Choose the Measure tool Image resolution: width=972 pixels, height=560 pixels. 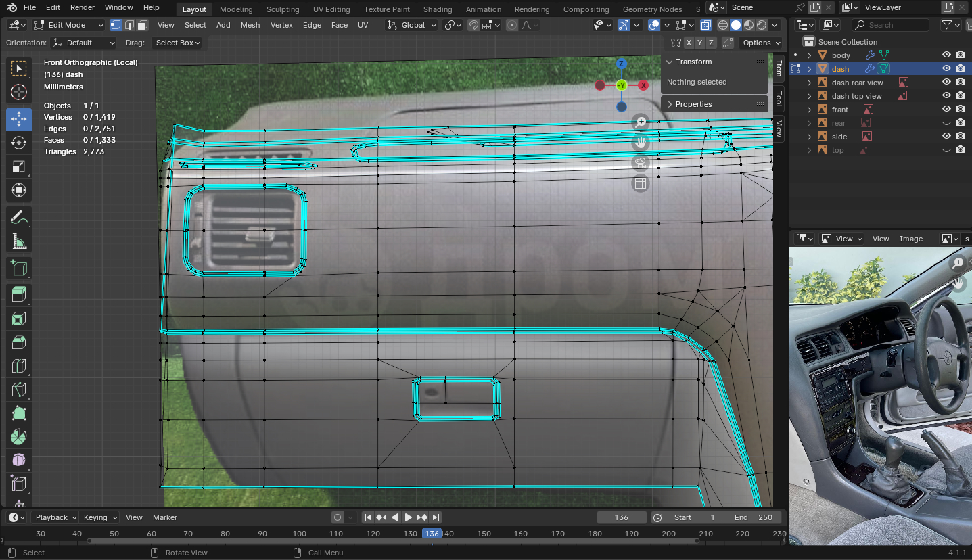tap(19, 242)
